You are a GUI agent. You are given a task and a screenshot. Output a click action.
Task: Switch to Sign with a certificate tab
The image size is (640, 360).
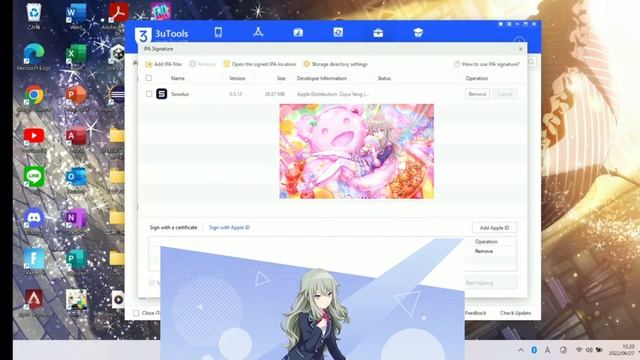[x=173, y=227]
